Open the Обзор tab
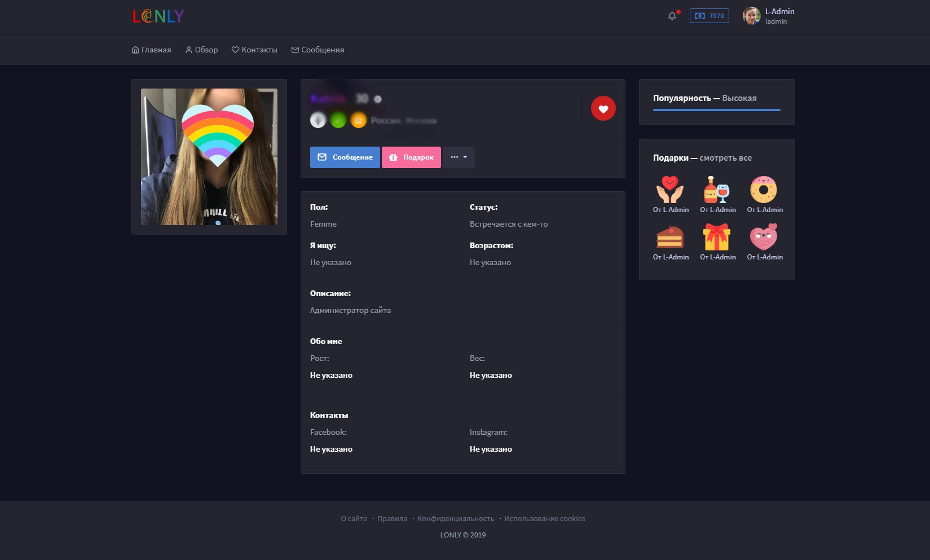The height and width of the screenshot is (560, 930). [x=201, y=50]
